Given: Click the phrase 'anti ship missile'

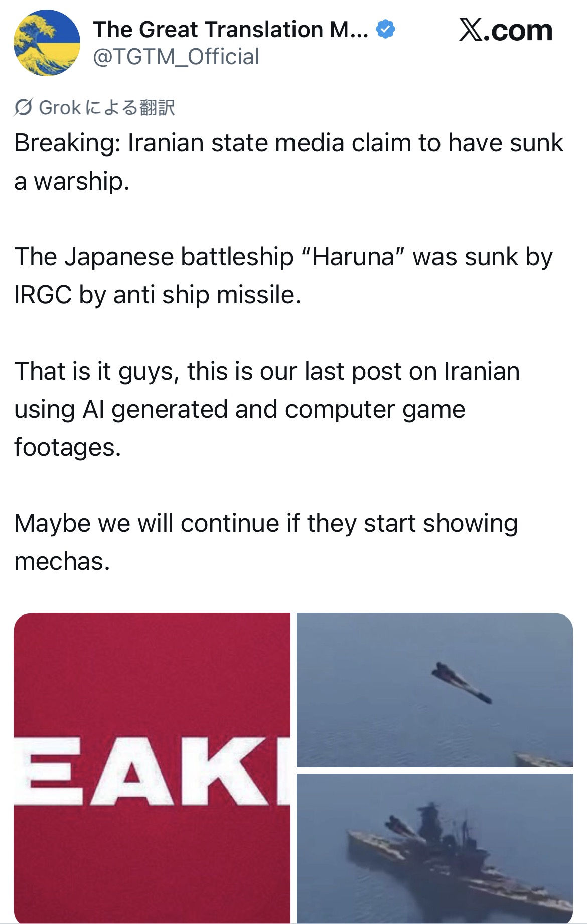Looking at the screenshot, I should 206,295.
